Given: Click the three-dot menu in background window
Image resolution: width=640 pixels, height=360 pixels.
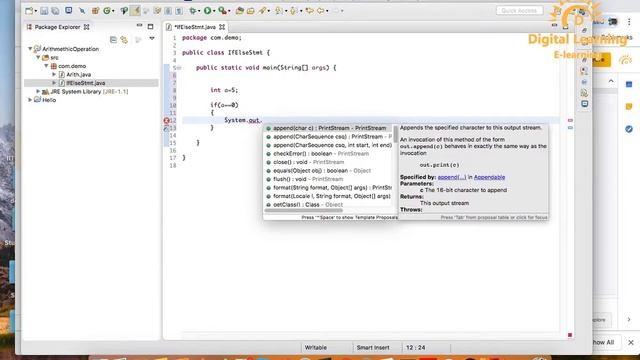Looking at the screenshot, I should (x=629, y=22).
